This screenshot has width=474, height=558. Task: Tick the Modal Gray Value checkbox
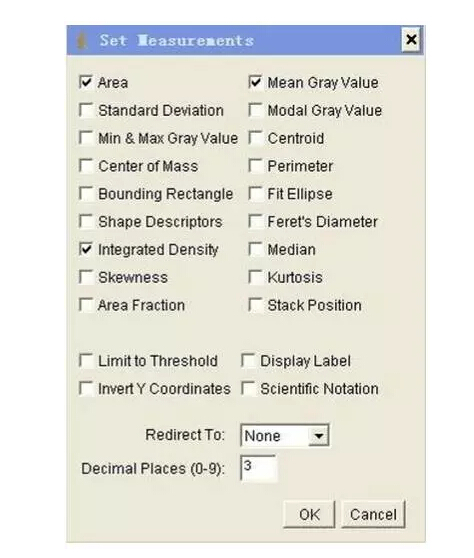[256, 110]
